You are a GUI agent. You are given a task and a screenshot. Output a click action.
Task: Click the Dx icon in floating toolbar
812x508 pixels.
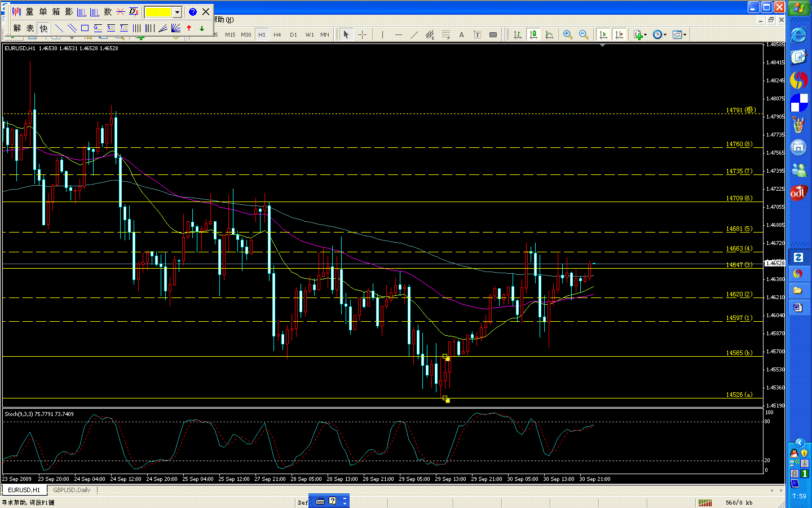(134, 12)
